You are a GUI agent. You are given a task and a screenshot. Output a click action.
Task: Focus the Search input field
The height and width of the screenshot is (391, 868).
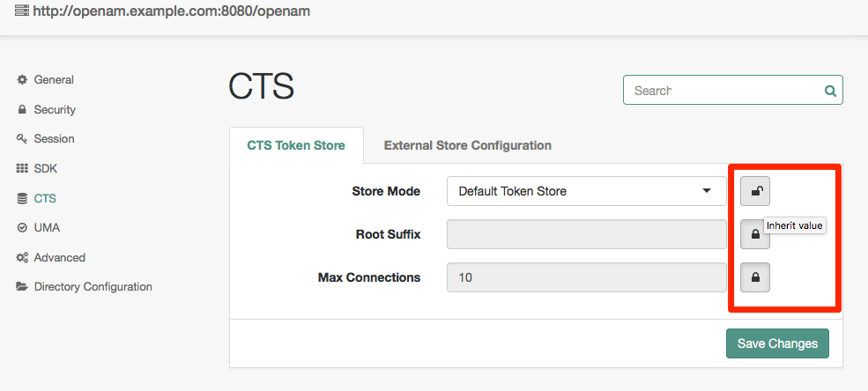click(724, 91)
